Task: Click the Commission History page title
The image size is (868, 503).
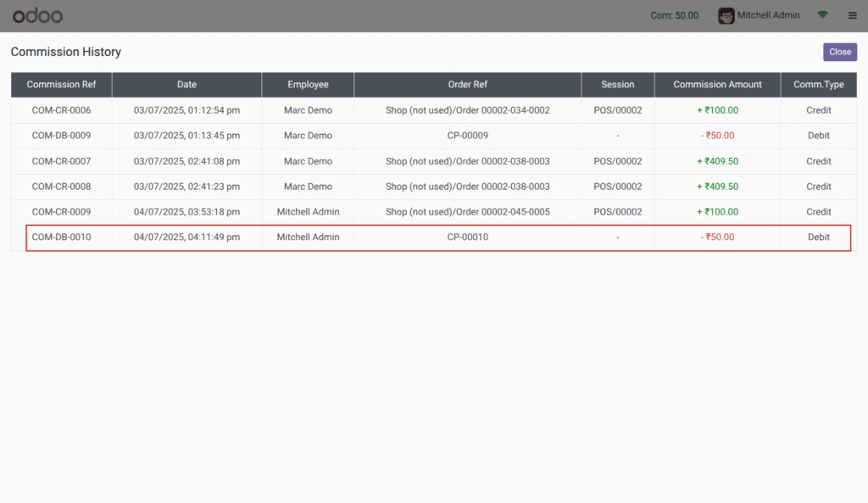Action: pos(65,52)
